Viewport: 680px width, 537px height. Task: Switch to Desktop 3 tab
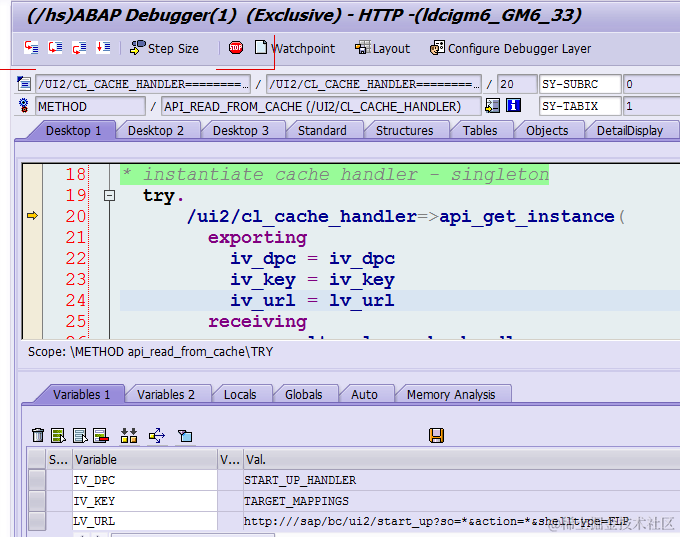[x=241, y=131]
